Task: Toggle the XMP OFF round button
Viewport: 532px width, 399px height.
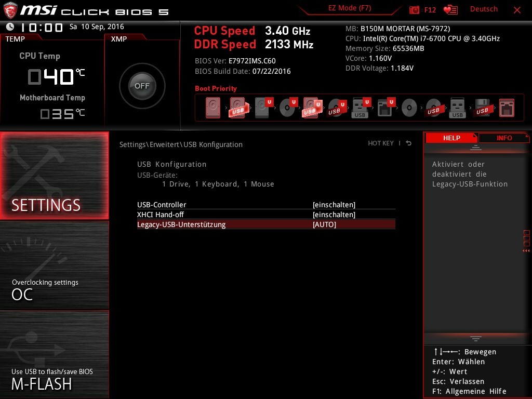Action: [142, 86]
